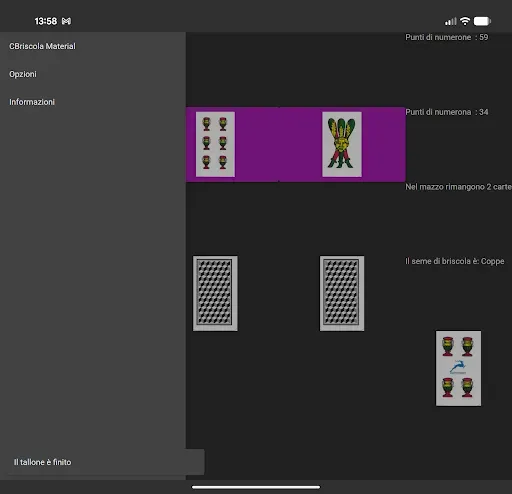The height and width of the screenshot is (494, 512).
Task: Tap the first face-down opponent card
Action: [x=215, y=293]
